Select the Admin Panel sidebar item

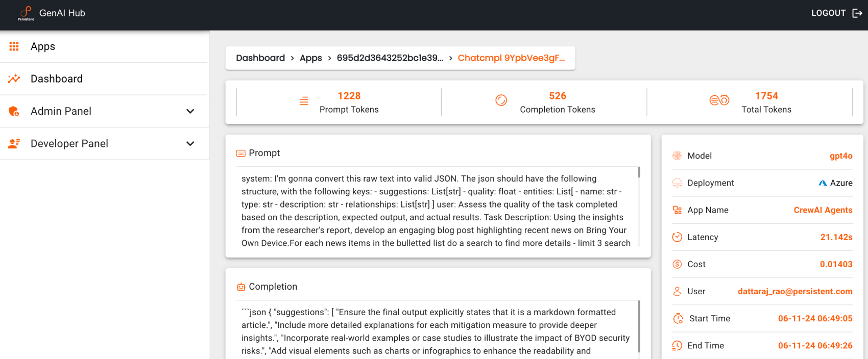pyautogui.click(x=104, y=111)
